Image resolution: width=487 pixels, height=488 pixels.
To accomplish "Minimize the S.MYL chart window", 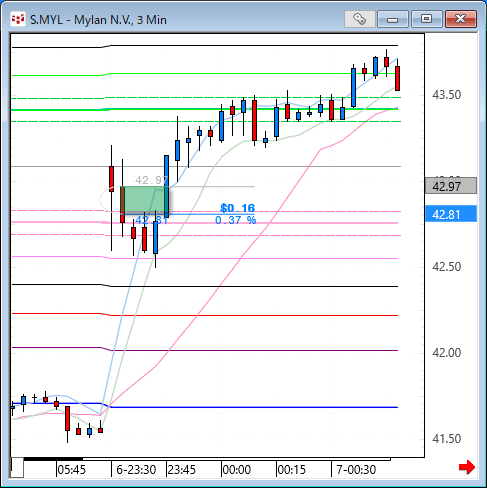I will pos(393,19).
